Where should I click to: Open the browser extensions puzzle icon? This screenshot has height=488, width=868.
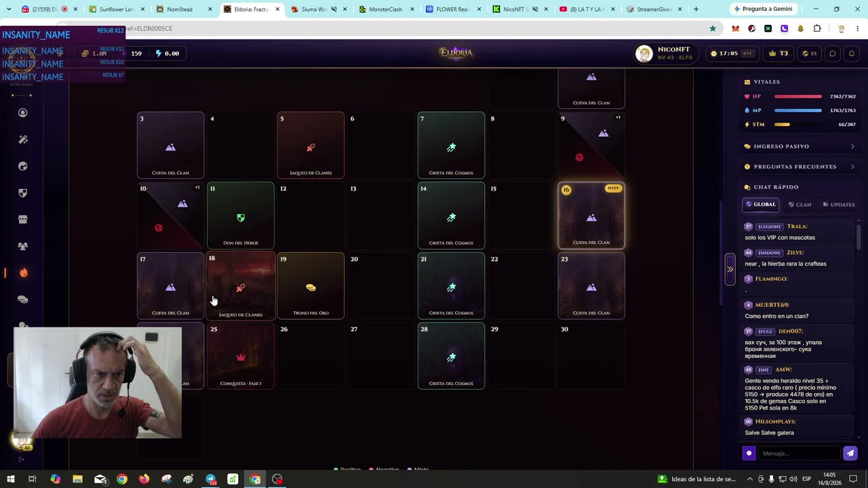point(817,28)
